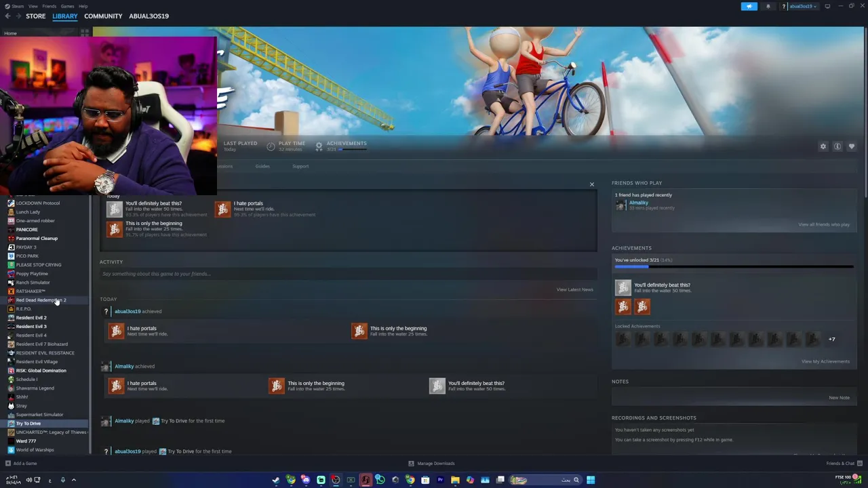
Task: Select Resident Evil 2 in library
Action: pos(31,318)
